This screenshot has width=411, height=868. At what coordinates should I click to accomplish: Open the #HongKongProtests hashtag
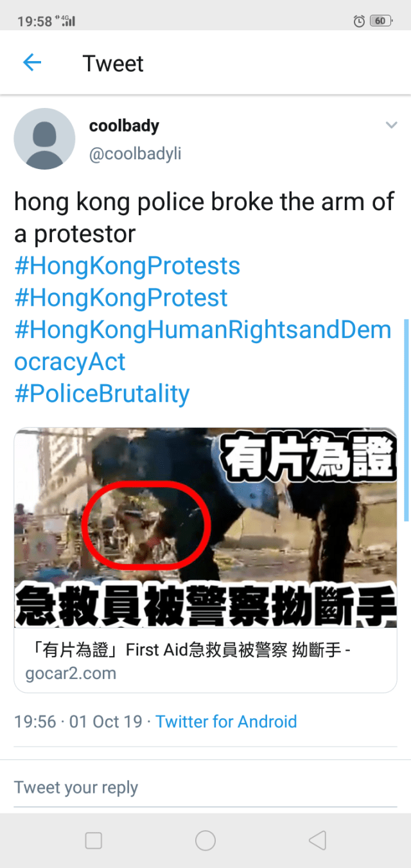(x=127, y=266)
